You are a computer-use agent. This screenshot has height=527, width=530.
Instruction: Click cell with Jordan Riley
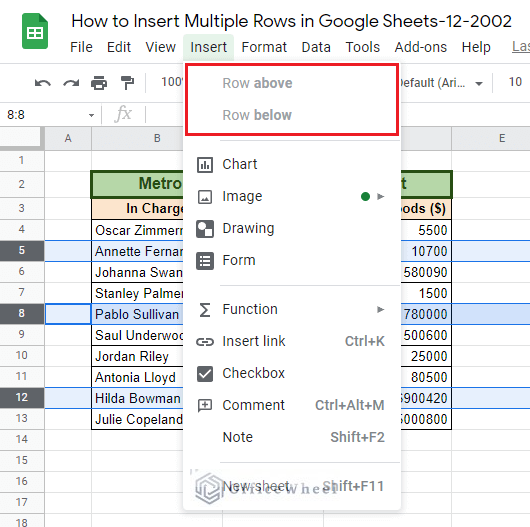tap(138, 356)
